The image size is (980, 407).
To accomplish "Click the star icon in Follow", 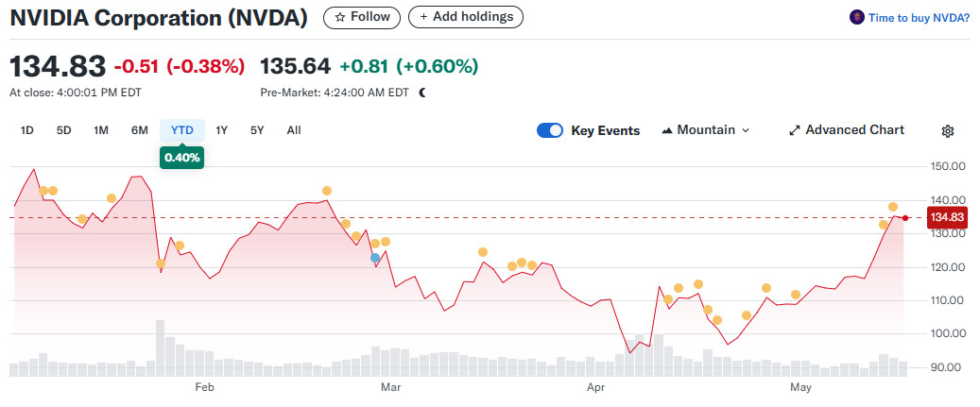I will pos(340,17).
